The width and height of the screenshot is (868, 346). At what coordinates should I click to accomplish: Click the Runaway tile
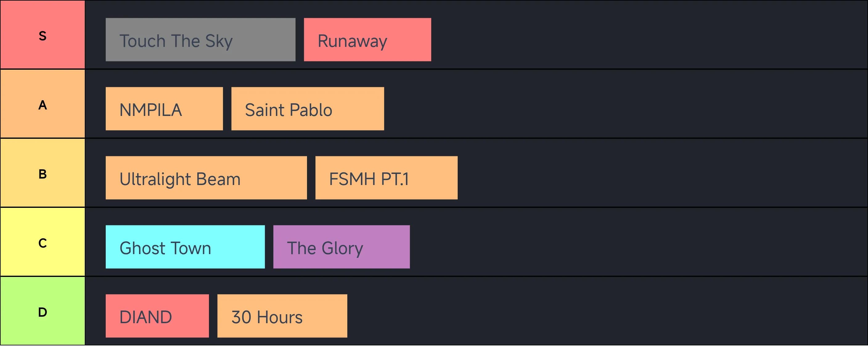[x=367, y=40]
